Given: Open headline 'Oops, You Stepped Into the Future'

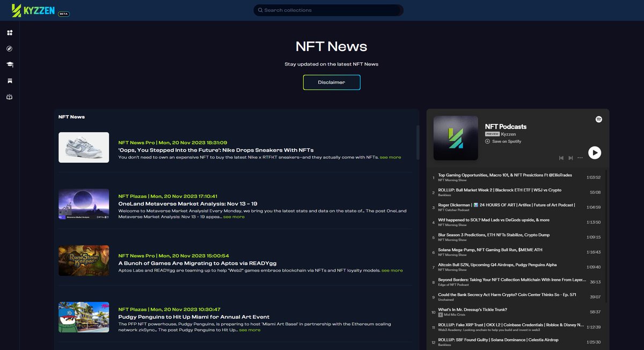Looking at the screenshot, I should click(x=216, y=150).
